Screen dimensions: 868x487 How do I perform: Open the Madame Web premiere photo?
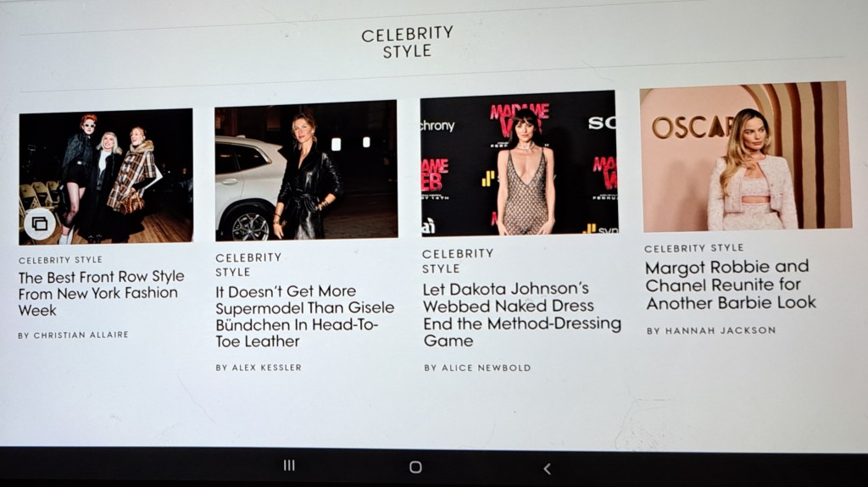[519, 163]
